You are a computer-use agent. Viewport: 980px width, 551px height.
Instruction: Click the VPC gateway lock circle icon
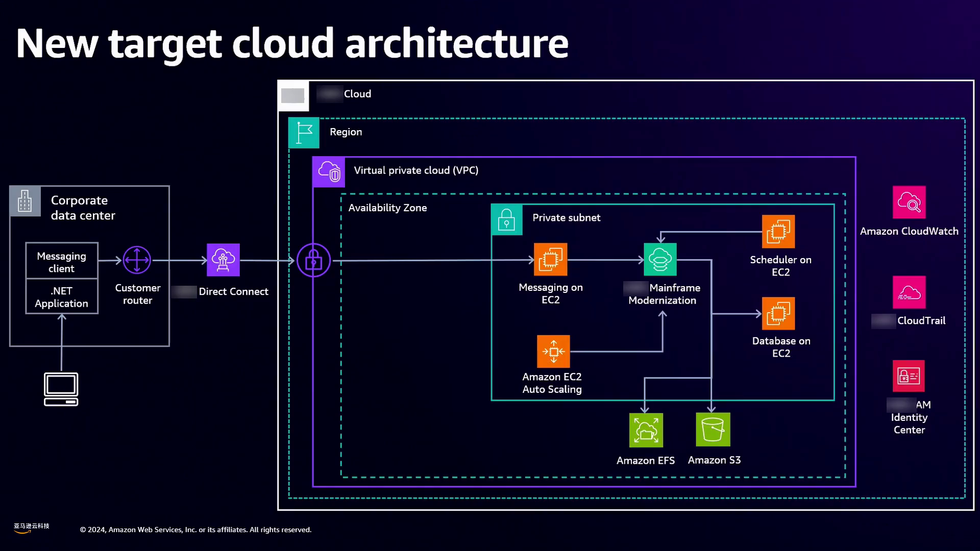313,260
